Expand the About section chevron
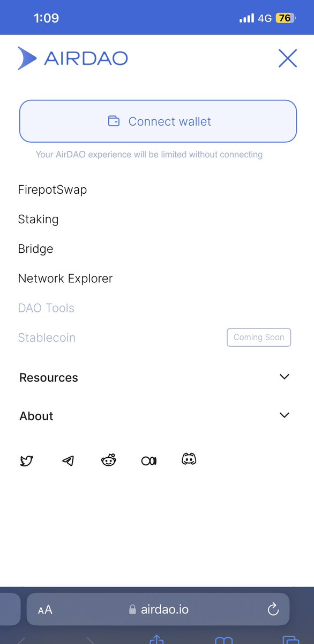The width and height of the screenshot is (314, 644). (285, 415)
